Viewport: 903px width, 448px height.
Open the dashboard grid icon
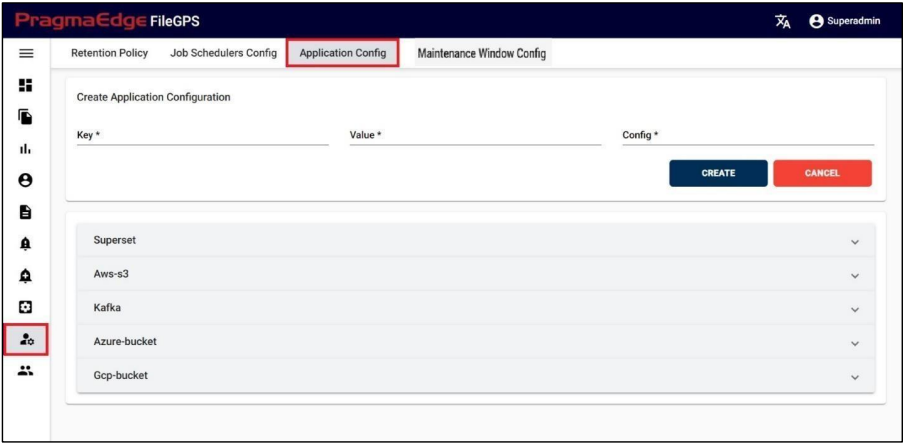click(26, 85)
